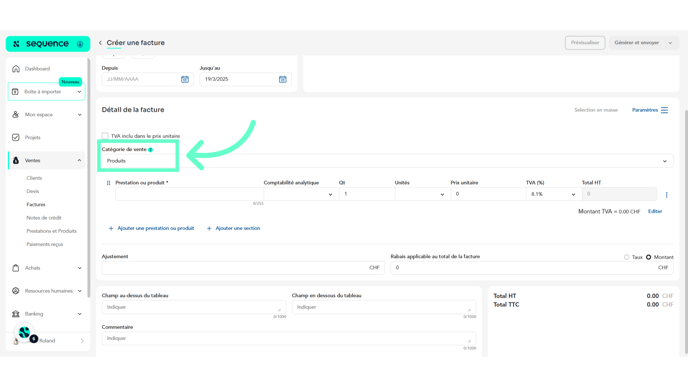The width and height of the screenshot is (688, 387).
Task: Open Prestations et Produits submenu item
Action: (x=51, y=231)
